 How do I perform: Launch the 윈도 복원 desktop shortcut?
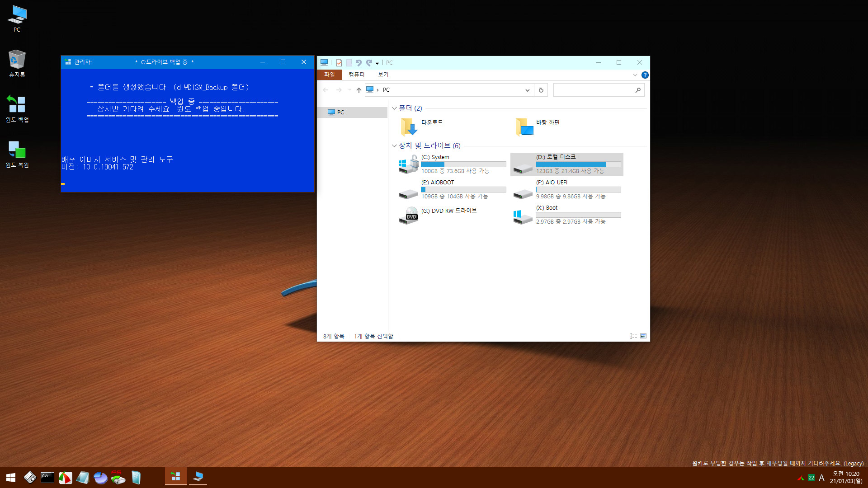(17, 154)
